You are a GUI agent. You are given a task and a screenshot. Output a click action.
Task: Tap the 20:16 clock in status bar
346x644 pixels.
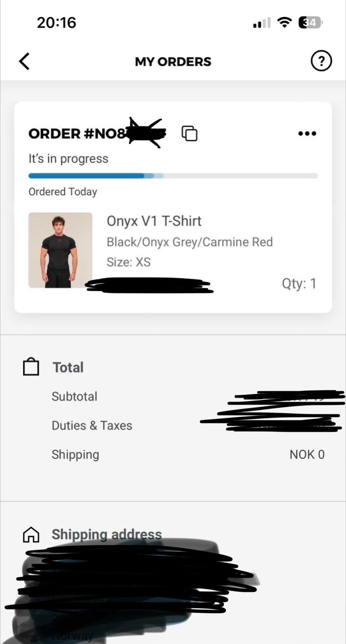pos(57,22)
